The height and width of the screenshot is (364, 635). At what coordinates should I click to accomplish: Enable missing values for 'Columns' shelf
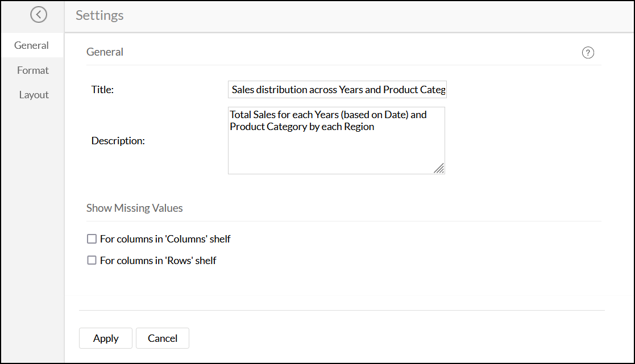pos(92,239)
